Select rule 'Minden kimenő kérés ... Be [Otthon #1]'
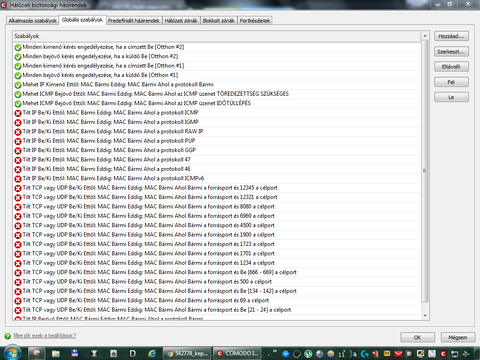480x360 pixels. pos(103,66)
